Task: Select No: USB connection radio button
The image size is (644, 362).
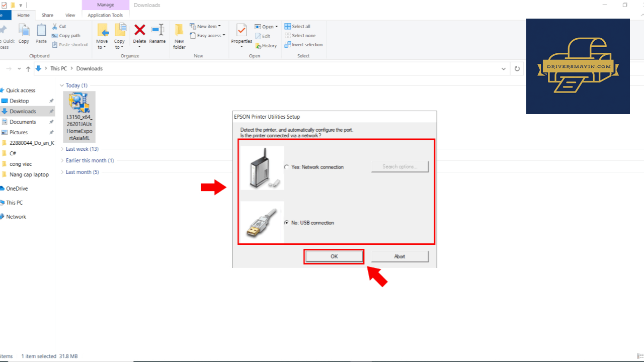Action: [x=287, y=223]
